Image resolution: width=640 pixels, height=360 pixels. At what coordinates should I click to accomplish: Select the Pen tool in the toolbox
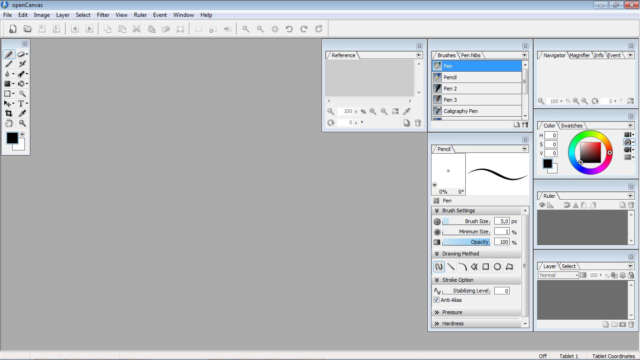point(9,54)
